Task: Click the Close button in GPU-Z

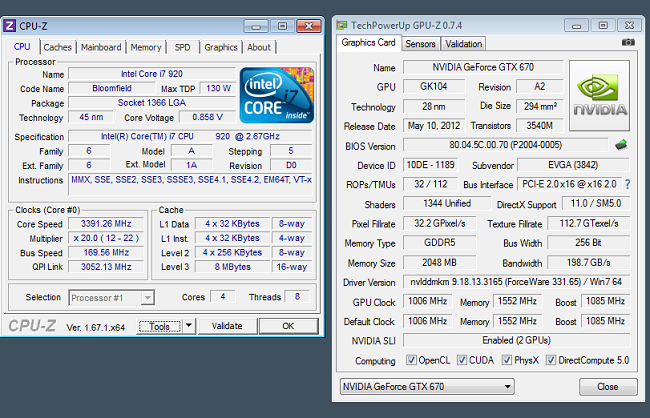Action: pyautogui.click(x=608, y=386)
